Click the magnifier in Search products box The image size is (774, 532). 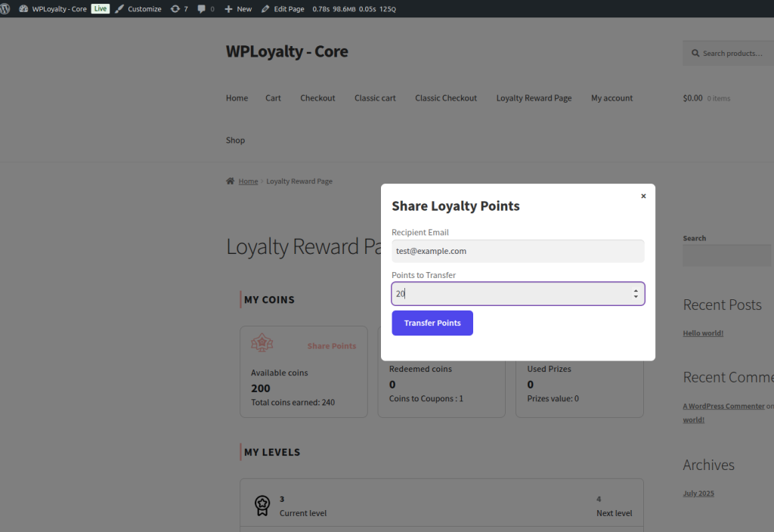696,52
